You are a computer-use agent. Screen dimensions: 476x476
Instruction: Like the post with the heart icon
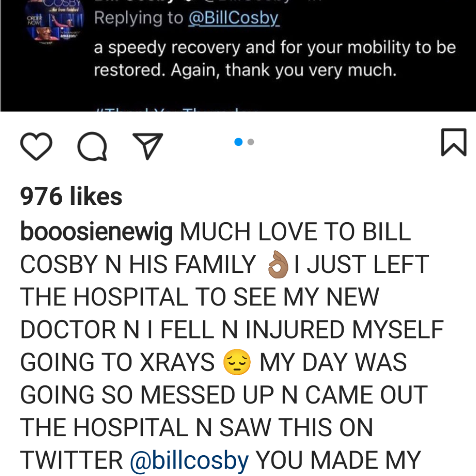[36, 146]
